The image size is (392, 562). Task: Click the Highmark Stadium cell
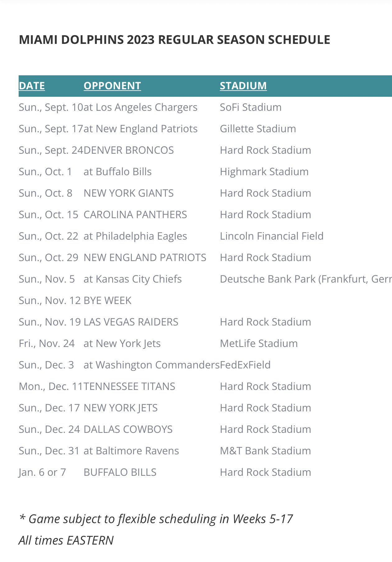[x=264, y=172]
